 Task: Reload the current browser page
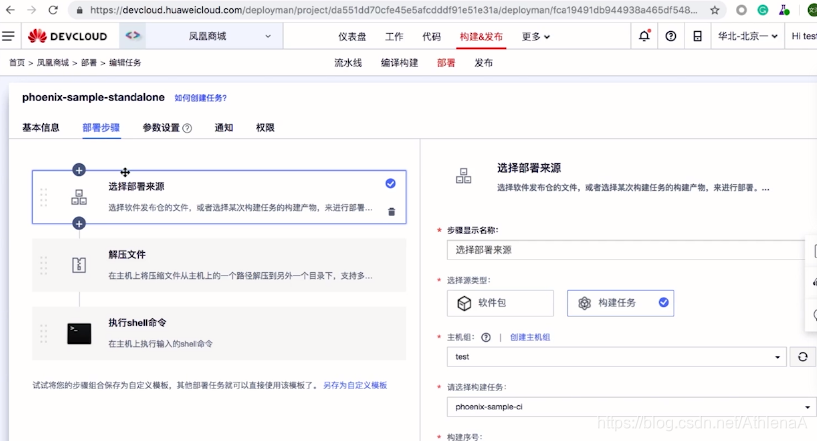(x=53, y=10)
